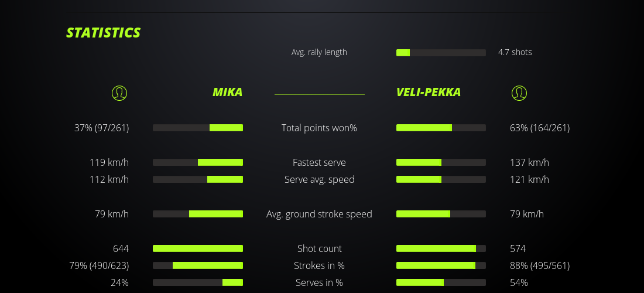Click the 4.7 shots value
Screen dimensions: 644x293
(515, 52)
